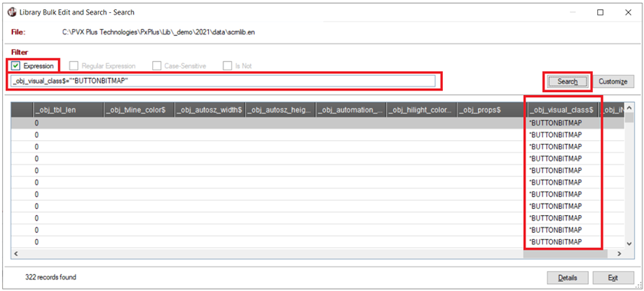This screenshot has height=291, width=644.
Task: Click the vertical scrollbar down arrow
Action: (x=629, y=244)
